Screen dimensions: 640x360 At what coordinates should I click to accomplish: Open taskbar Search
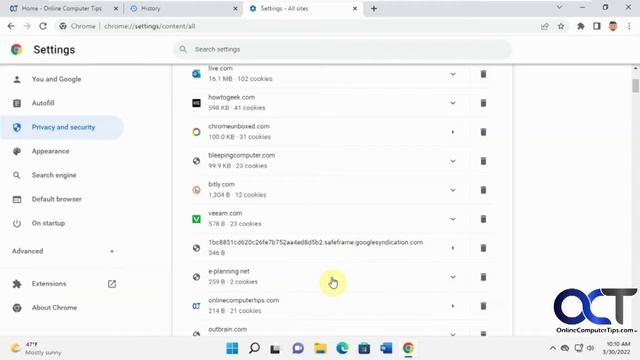254,348
